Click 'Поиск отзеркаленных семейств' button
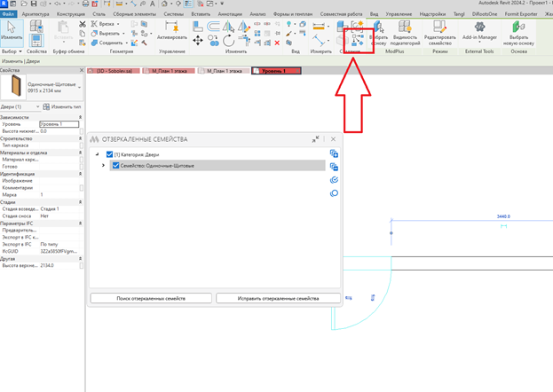The image size is (553, 392). click(151, 298)
